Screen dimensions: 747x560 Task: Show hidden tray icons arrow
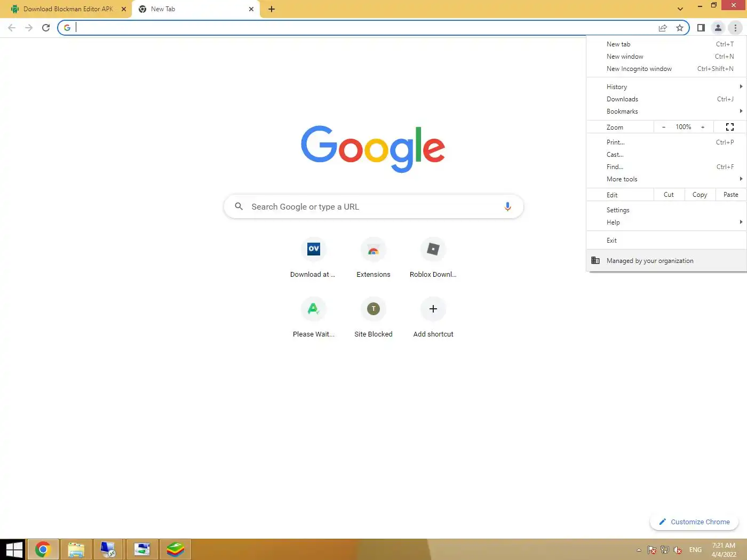(639, 550)
